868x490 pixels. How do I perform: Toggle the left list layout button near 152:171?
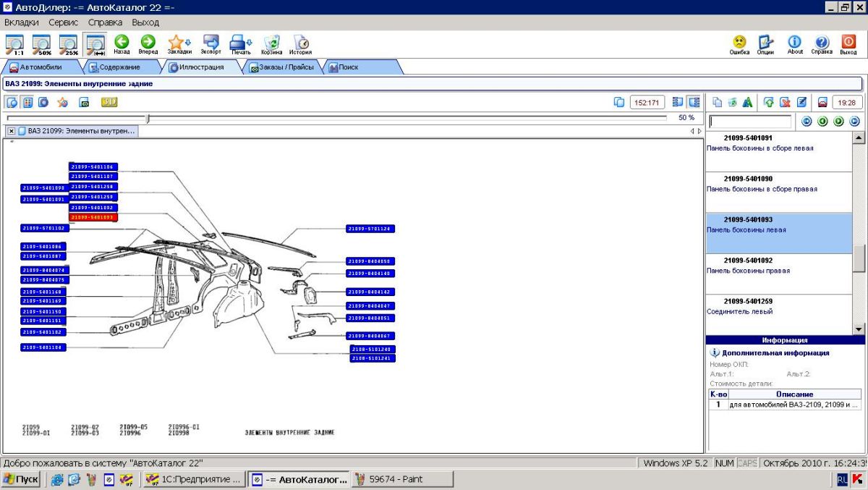678,102
